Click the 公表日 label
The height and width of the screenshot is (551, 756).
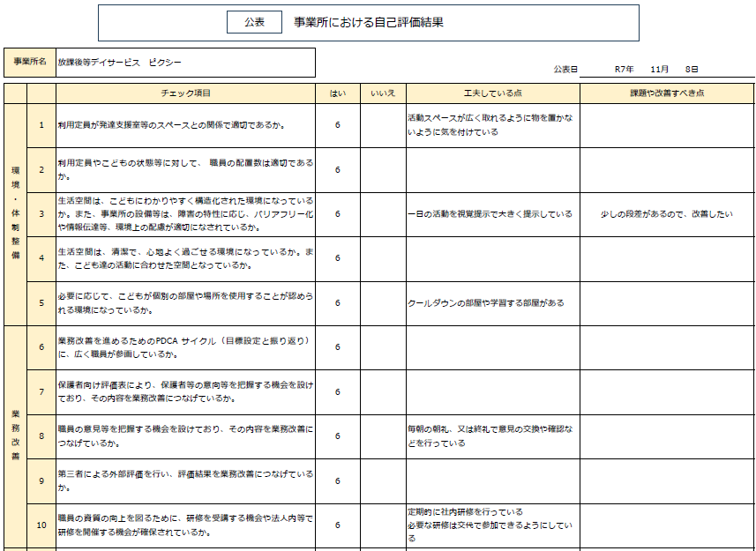click(x=565, y=69)
